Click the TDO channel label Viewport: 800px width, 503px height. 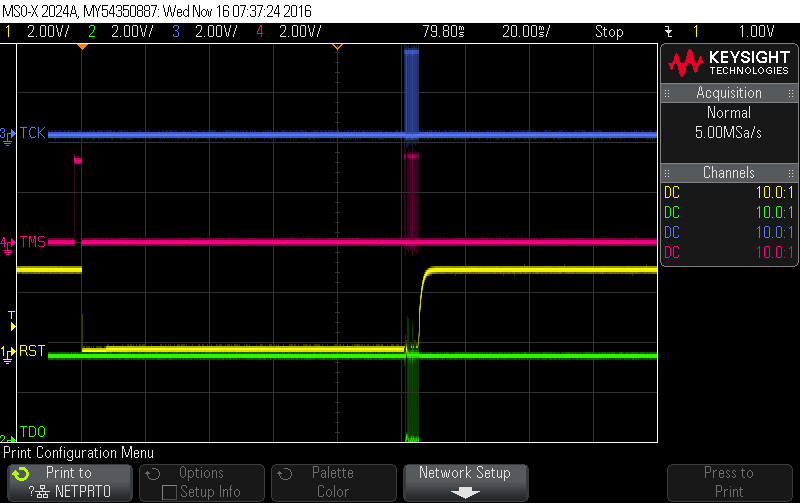click(x=33, y=432)
